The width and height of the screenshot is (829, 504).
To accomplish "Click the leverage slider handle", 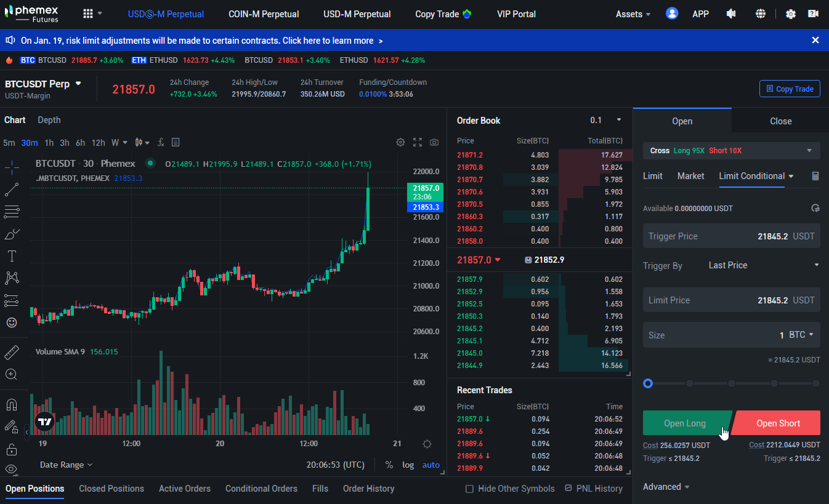I will [648, 383].
